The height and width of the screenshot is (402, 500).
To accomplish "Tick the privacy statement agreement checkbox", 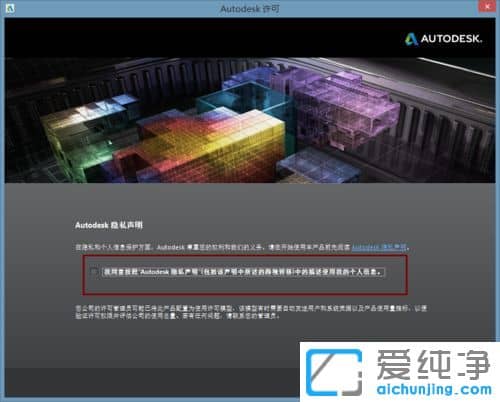I will pyautogui.click(x=94, y=272).
